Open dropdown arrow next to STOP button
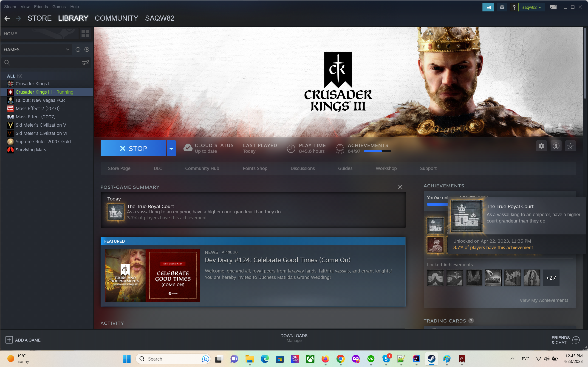This screenshot has height=367, width=588. click(171, 148)
